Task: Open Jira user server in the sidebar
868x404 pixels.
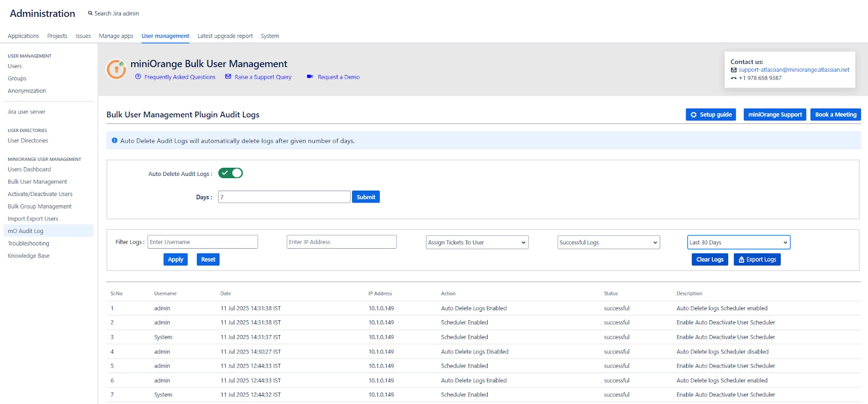Action: pos(27,112)
